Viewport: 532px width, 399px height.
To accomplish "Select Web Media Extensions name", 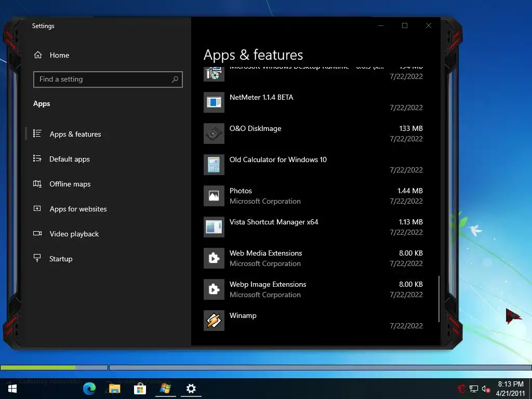I will click(x=265, y=253).
